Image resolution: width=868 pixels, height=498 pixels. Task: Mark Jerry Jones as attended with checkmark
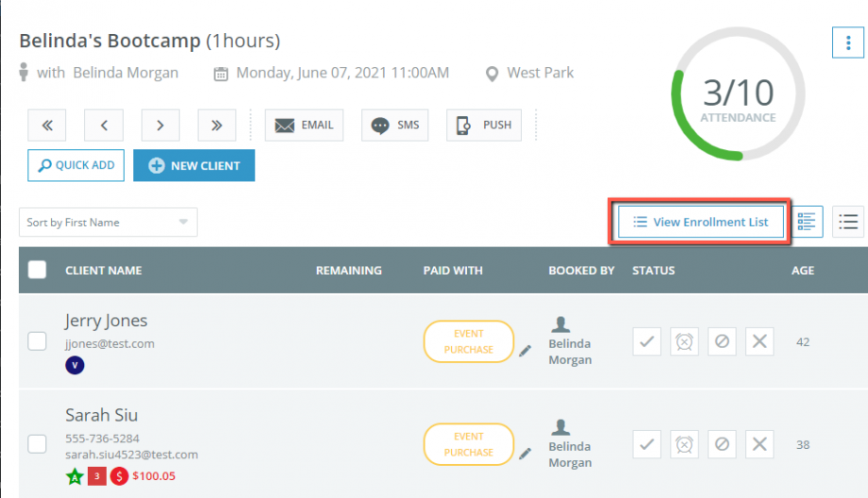pyautogui.click(x=646, y=341)
